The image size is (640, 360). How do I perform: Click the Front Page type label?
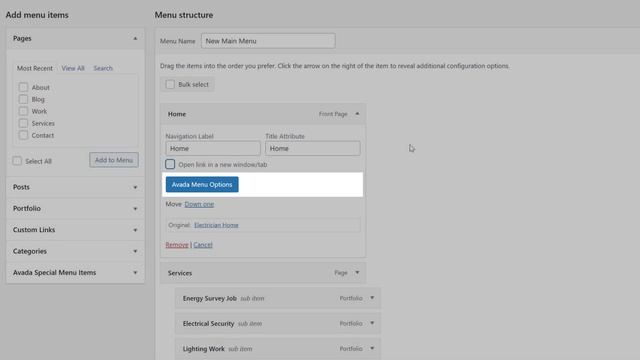click(333, 114)
